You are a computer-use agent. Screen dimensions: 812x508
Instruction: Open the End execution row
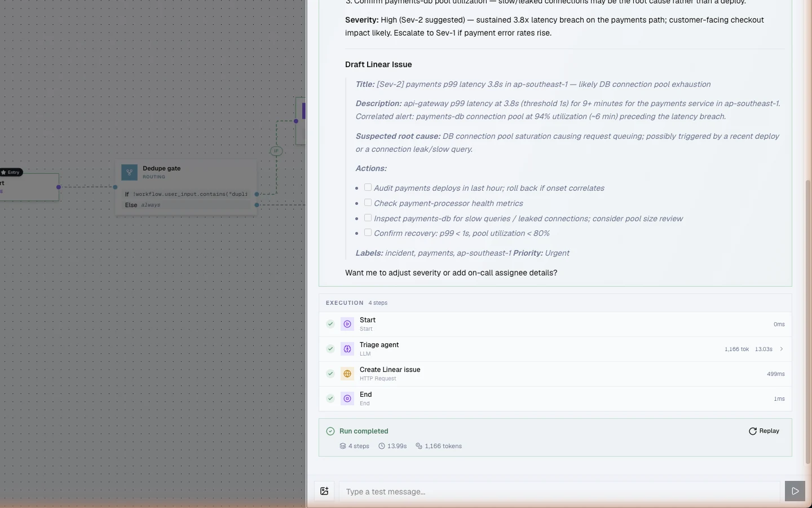pos(555,398)
